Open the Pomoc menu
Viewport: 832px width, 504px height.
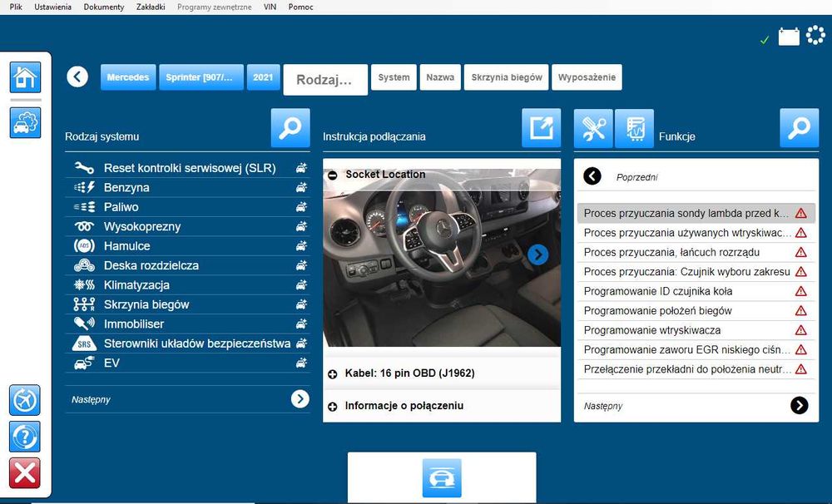tap(301, 7)
